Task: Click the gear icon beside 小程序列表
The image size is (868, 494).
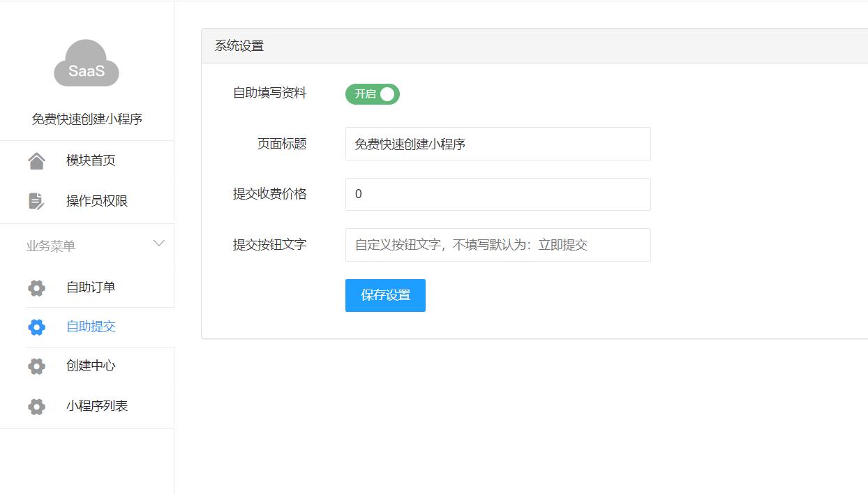Action: pos(36,406)
